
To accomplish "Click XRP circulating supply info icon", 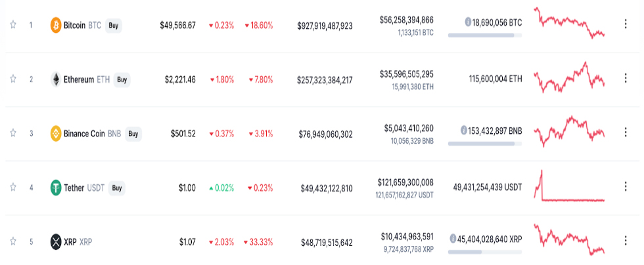I will [x=453, y=238].
